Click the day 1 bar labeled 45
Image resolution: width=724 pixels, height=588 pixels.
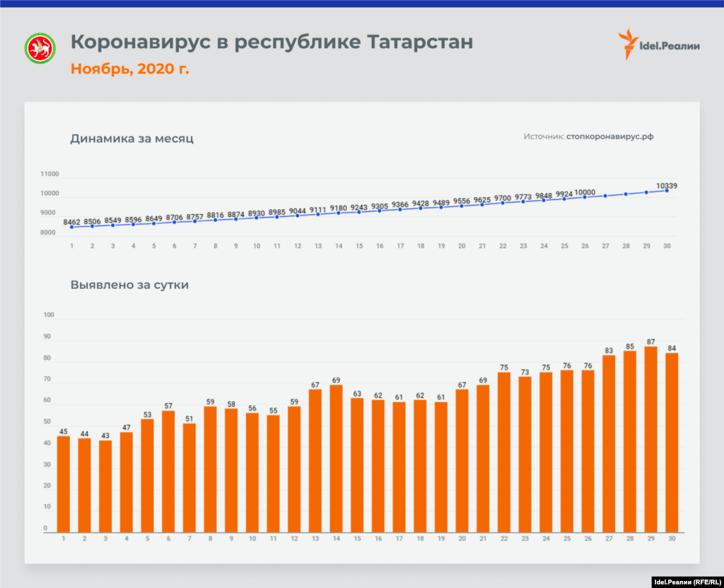(64, 483)
